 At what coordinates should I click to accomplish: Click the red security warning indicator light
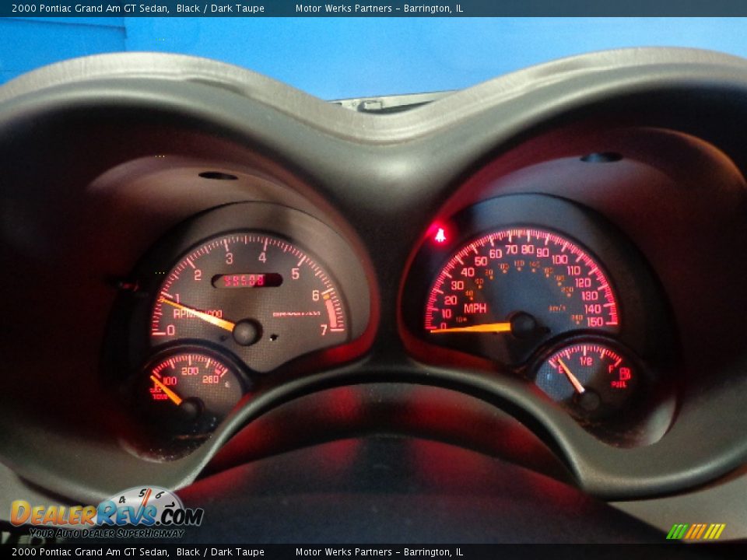tap(441, 234)
